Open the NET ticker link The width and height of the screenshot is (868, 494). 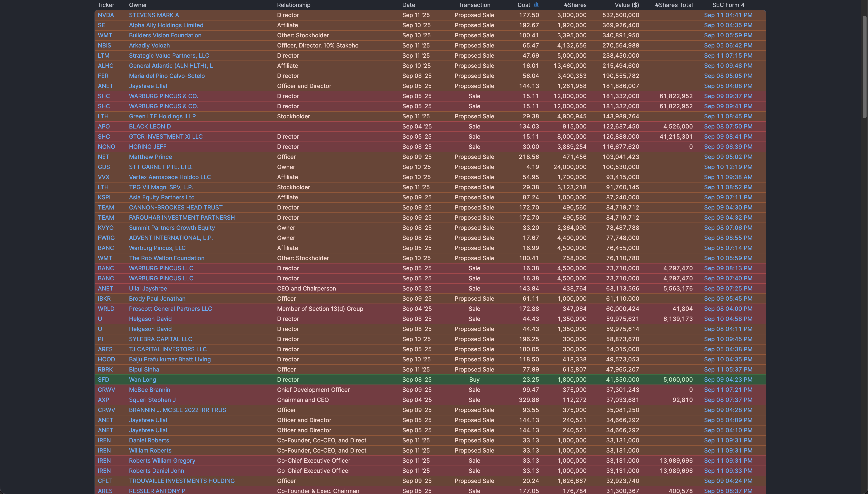(x=103, y=157)
